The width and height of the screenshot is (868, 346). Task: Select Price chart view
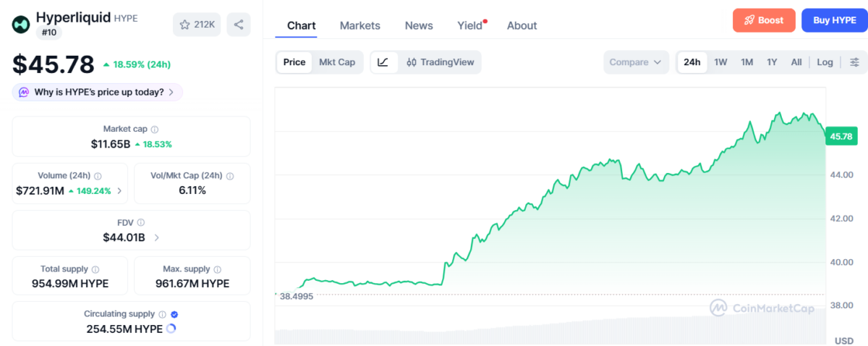[294, 62]
